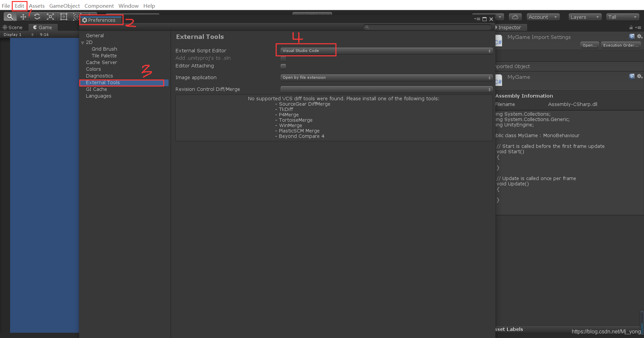Screen dimensions: 644x338
Task: Close the Preferences window
Action: [491, 19]
